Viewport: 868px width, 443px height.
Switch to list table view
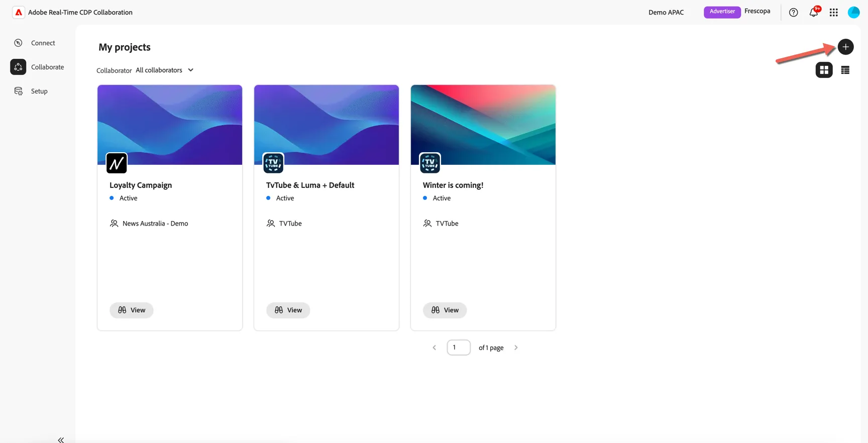pos(845,70)
